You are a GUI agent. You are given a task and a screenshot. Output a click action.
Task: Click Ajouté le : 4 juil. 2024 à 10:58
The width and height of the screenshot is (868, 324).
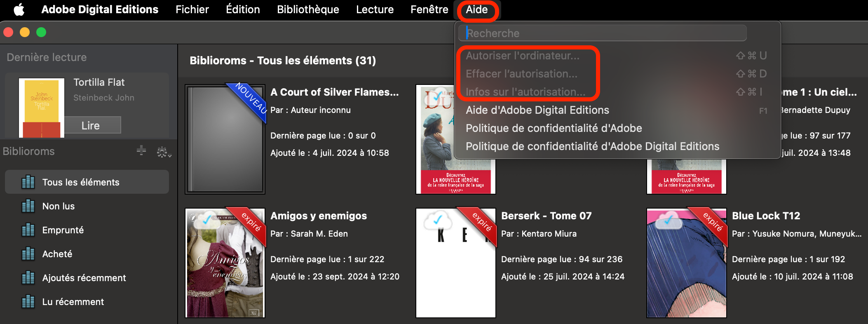pyautogui.click(x=330, y=153)
